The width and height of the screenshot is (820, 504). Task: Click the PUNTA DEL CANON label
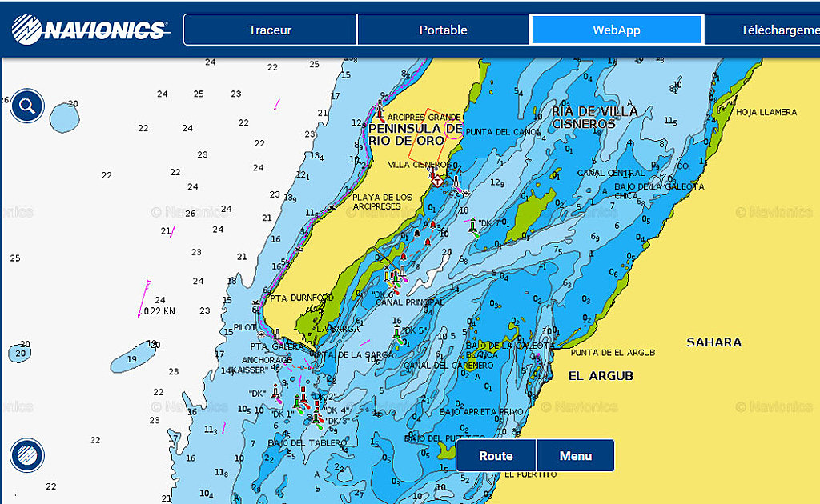[x=503, y=132]
